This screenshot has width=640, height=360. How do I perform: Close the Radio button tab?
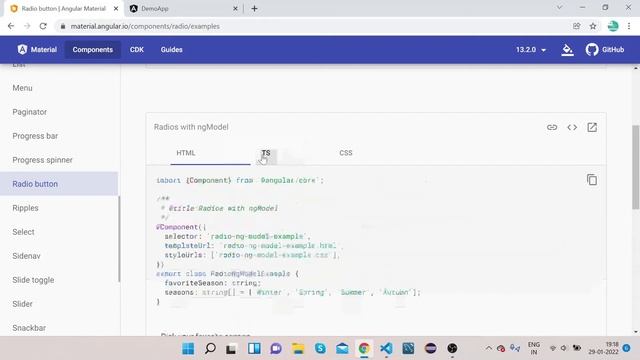click(116, 8)
